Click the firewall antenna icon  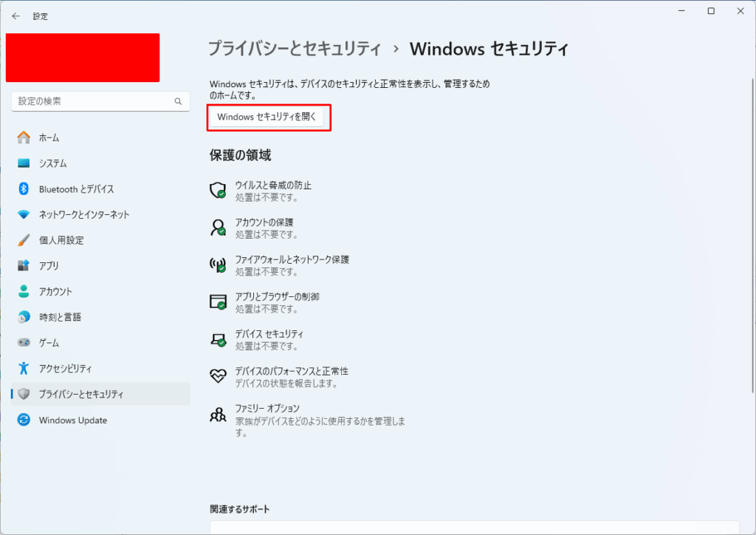point(218,265)
